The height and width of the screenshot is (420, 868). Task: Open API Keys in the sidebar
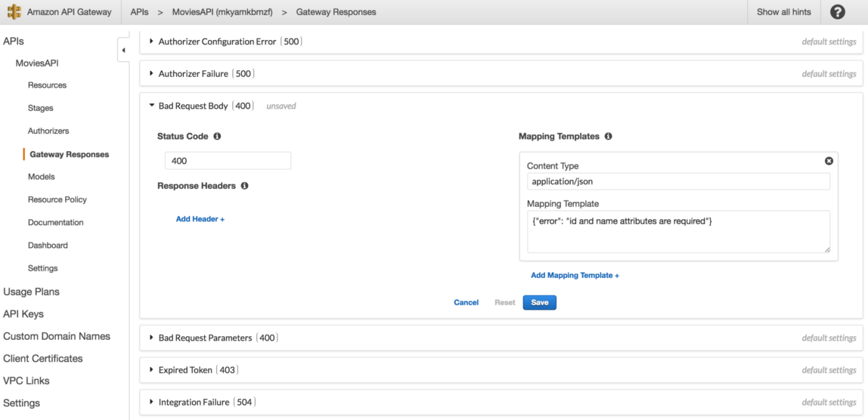point(24,314)
